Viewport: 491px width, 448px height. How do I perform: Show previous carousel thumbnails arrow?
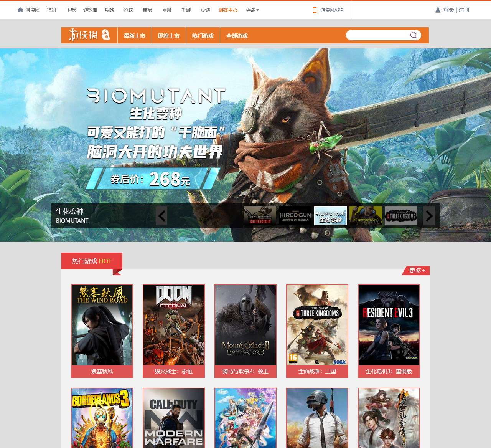coord(161,216)
